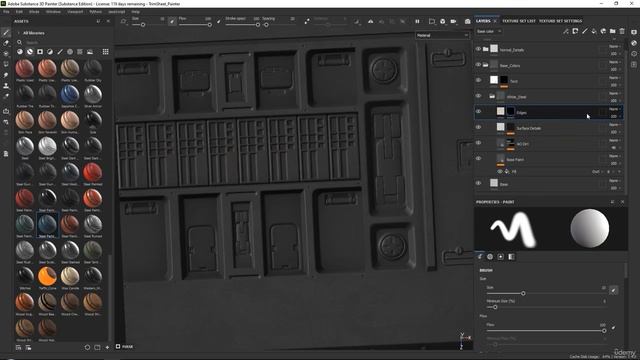The height and width of the screenshot is (360, 640).
Task: Open the Help menu
Action: click(136, 12)
